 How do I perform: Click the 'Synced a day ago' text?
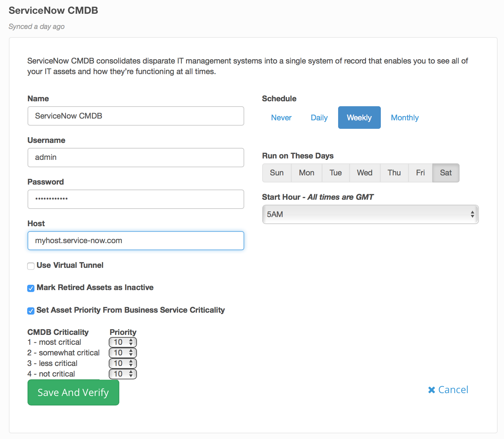click(x=37, y=26)
